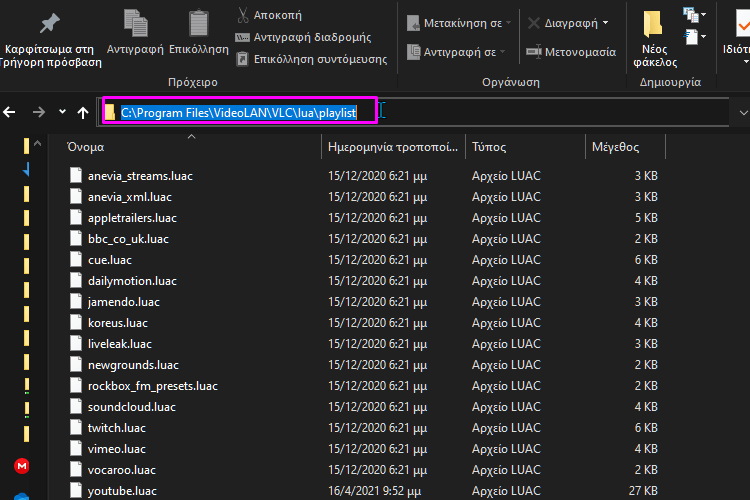Image resolution: width=750 pixels, height=500 pixels.
Task: Go up one folder level arrow
Action: [83, 112]
